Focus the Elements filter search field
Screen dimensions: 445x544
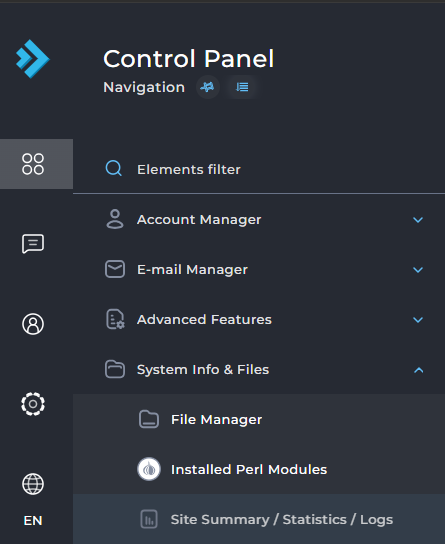259,169
